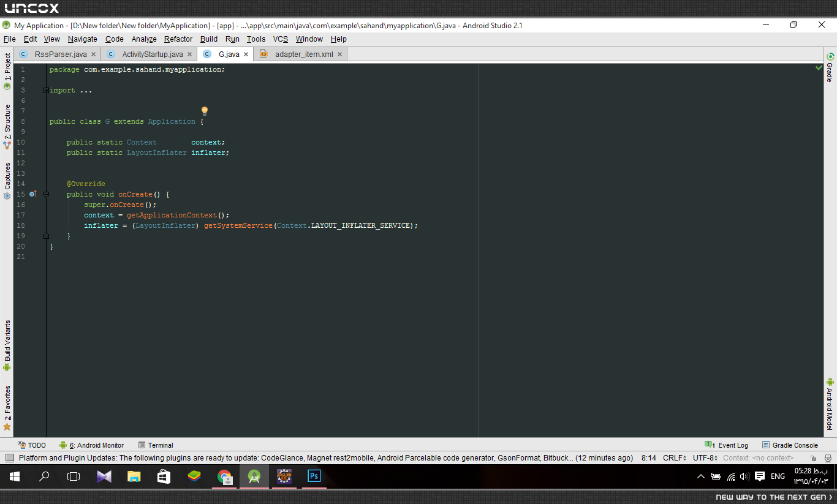This screenshot has width=837, height=504.
Task: Open Chrome from the taskbar
Action: point(225,476)
